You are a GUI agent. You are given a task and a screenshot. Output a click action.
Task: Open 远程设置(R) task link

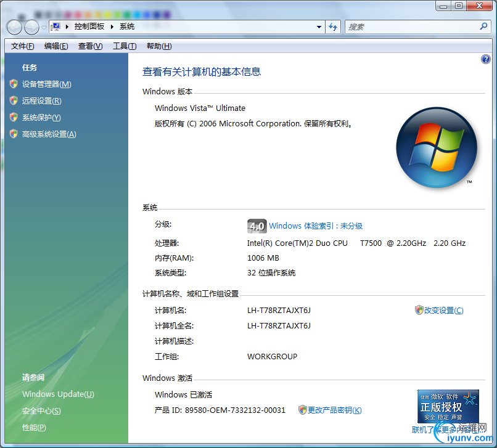coord(41,101)
